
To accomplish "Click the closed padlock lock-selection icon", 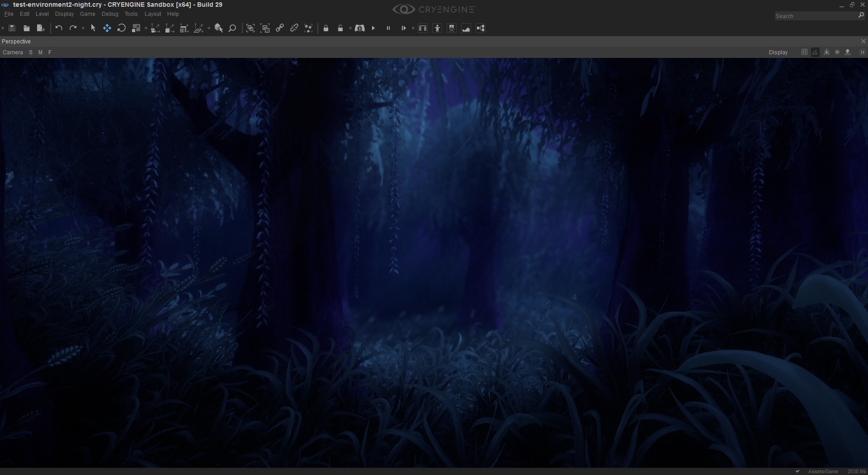I will (326, 28).
